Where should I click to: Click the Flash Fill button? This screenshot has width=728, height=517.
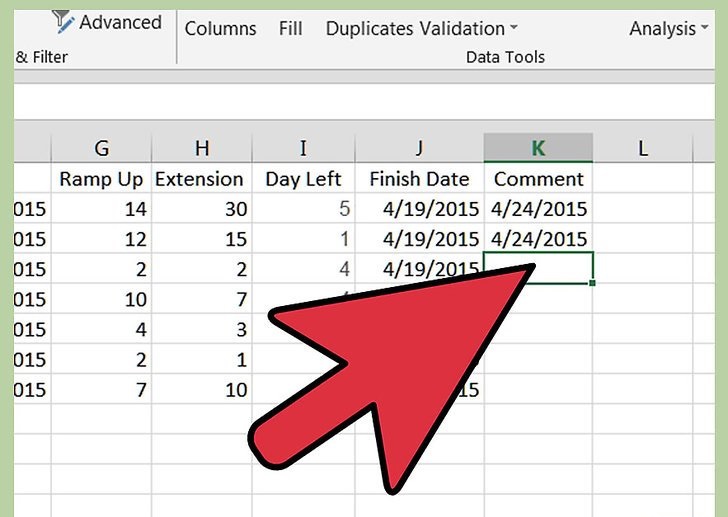click(291, 29)
